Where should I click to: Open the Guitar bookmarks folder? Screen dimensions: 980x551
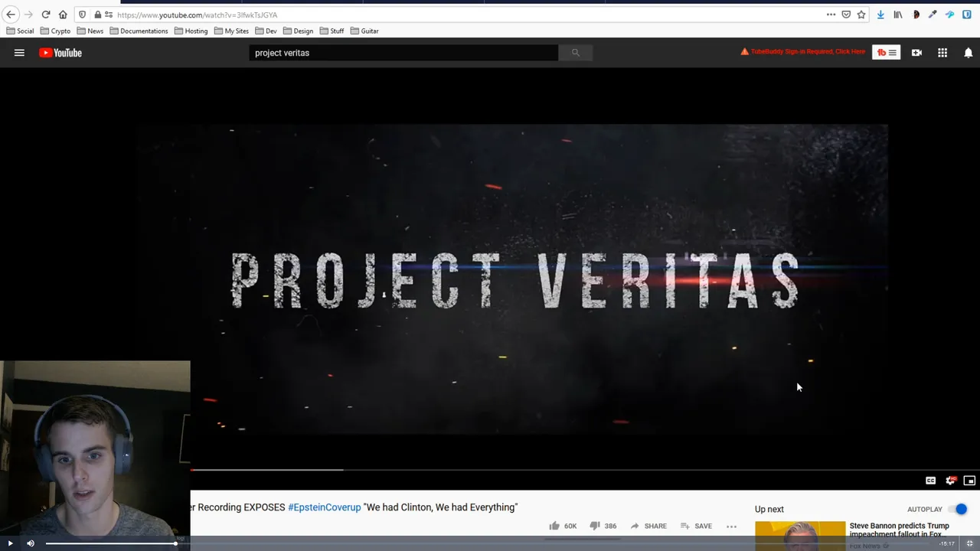pyautogui.click(x=364, y=31)
